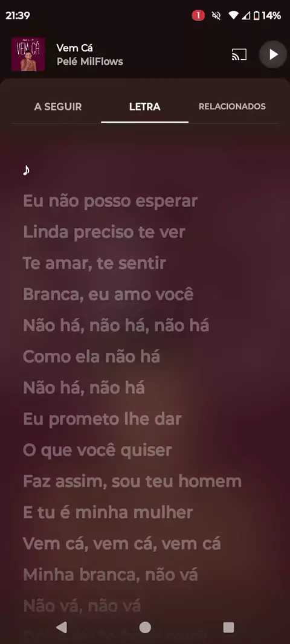Select the LETRA tab
Viewport: 290px width, 644px height.
tap(144, 107)
